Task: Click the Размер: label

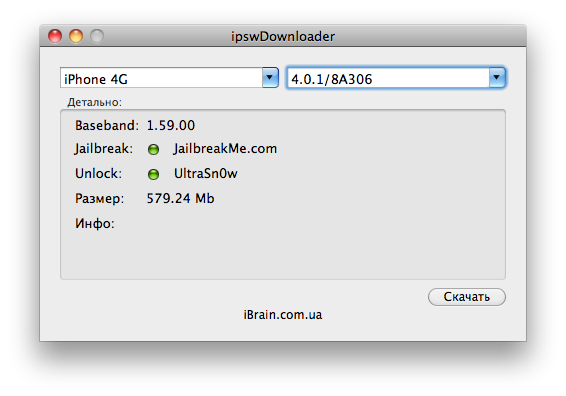Action: pos(100,199)
